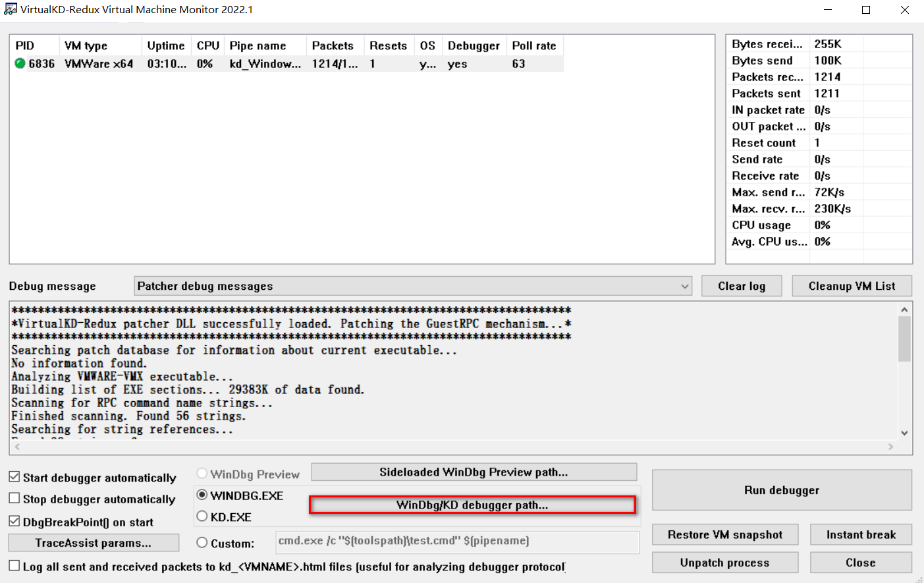
Task: Click the 'No information found.' log line
Action: 79,363
